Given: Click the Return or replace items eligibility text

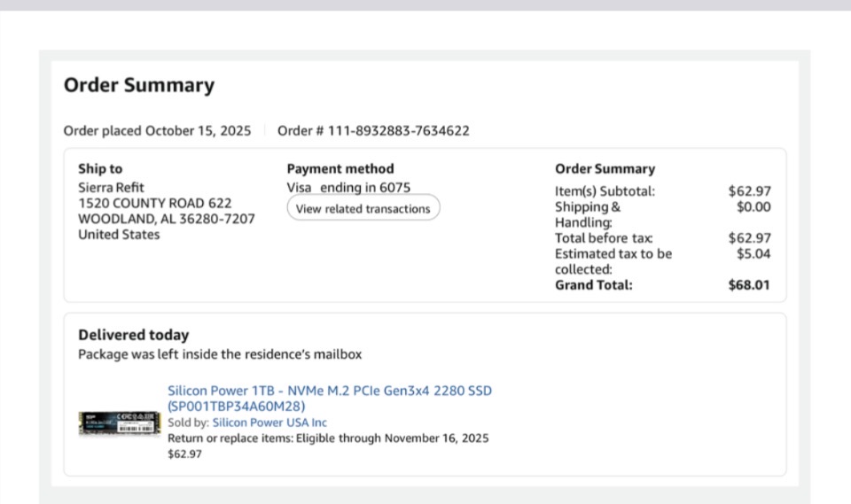Looking at the screenshot, I should pos(328,438).
